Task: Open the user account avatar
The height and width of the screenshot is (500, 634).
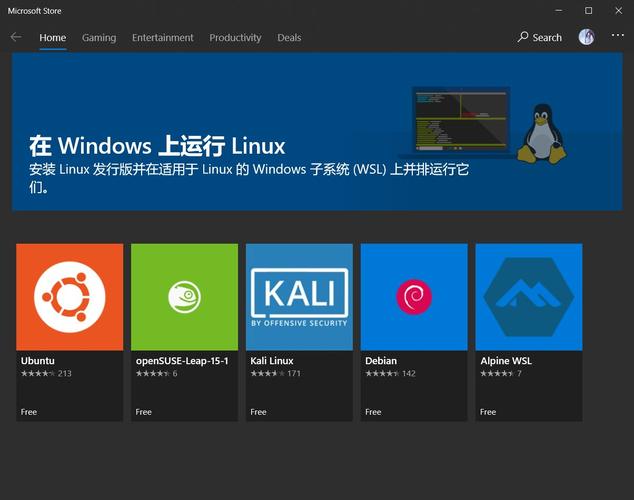Action: point(586,37)
